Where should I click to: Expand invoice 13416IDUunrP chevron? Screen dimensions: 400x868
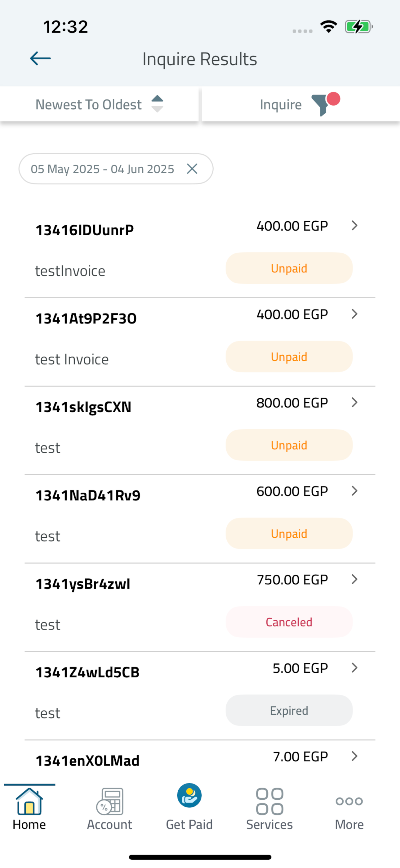point(354,225)
